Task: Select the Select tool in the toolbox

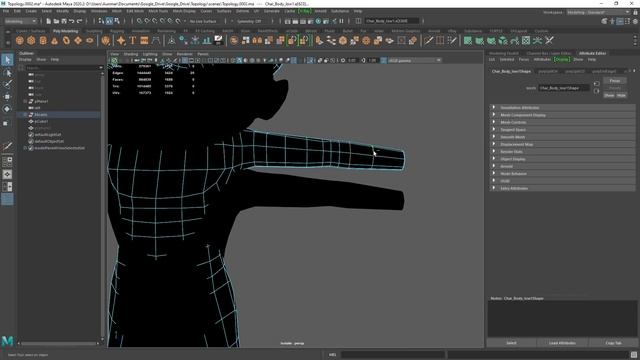Action: click(7, 60)
